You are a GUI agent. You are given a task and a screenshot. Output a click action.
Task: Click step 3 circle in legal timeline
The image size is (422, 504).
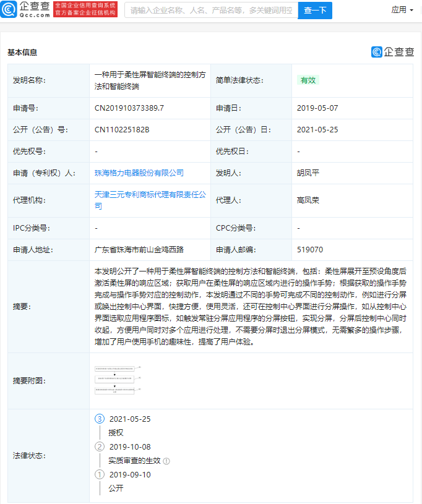(100, 419)
